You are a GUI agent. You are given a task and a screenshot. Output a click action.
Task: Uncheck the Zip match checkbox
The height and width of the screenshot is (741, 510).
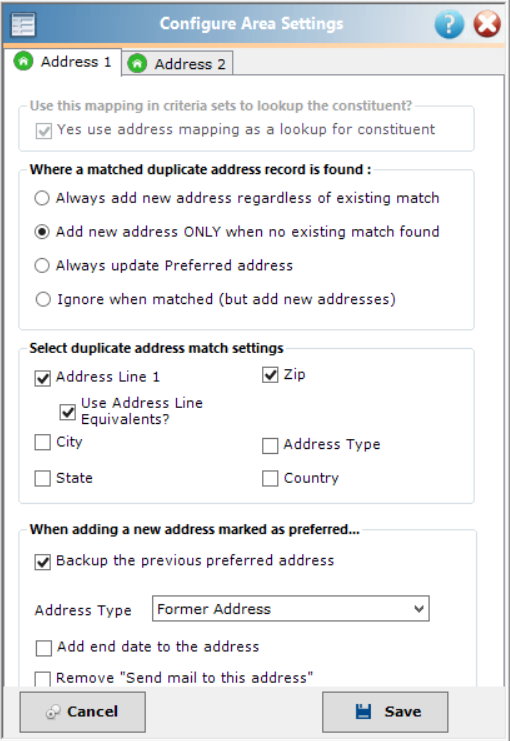(270, 375)
